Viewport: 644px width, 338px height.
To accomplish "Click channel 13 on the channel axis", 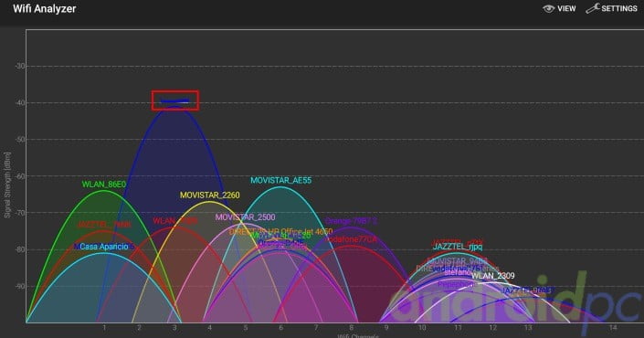I will [x=528, y=328].
